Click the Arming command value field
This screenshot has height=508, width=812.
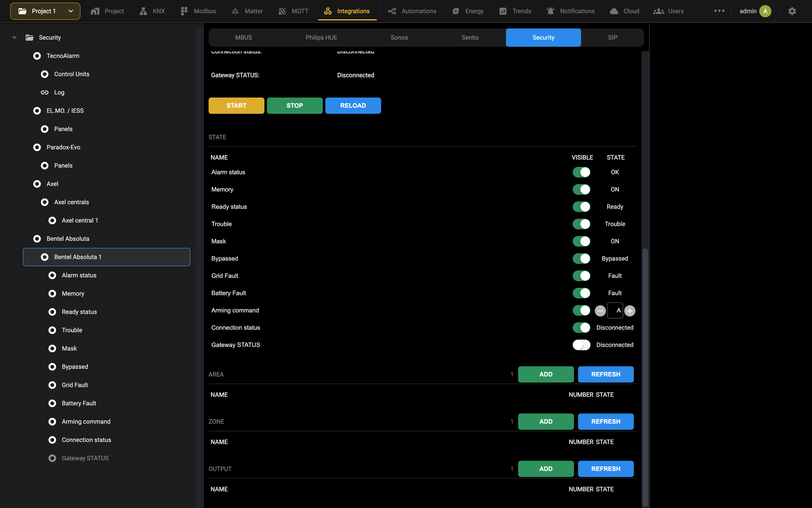[x=615, y=310]
